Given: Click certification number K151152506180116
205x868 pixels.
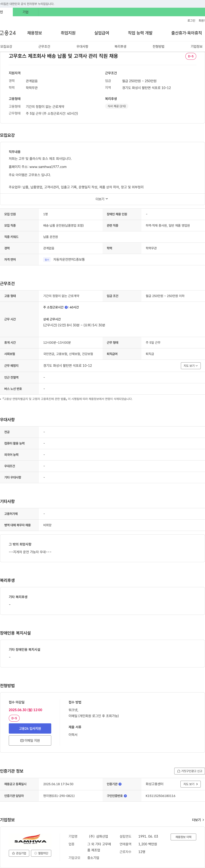Looking at the screenshot, I should pos(160,796).
